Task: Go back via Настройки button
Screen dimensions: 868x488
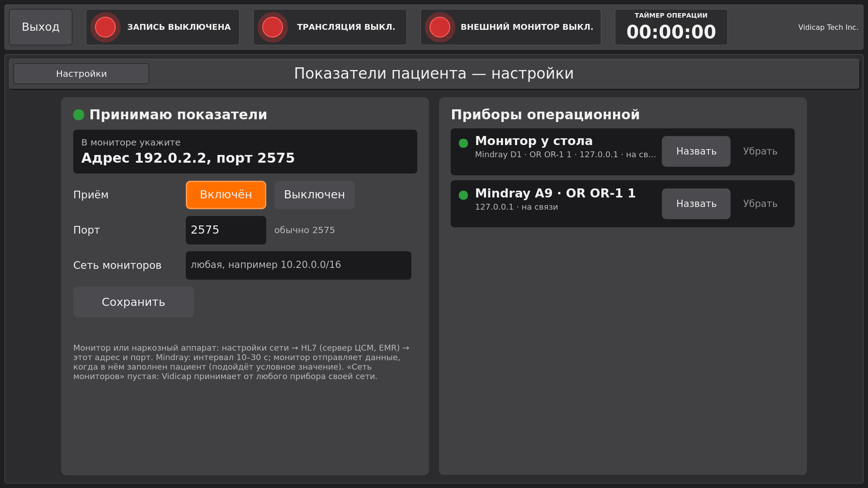Action: point(81,74)
